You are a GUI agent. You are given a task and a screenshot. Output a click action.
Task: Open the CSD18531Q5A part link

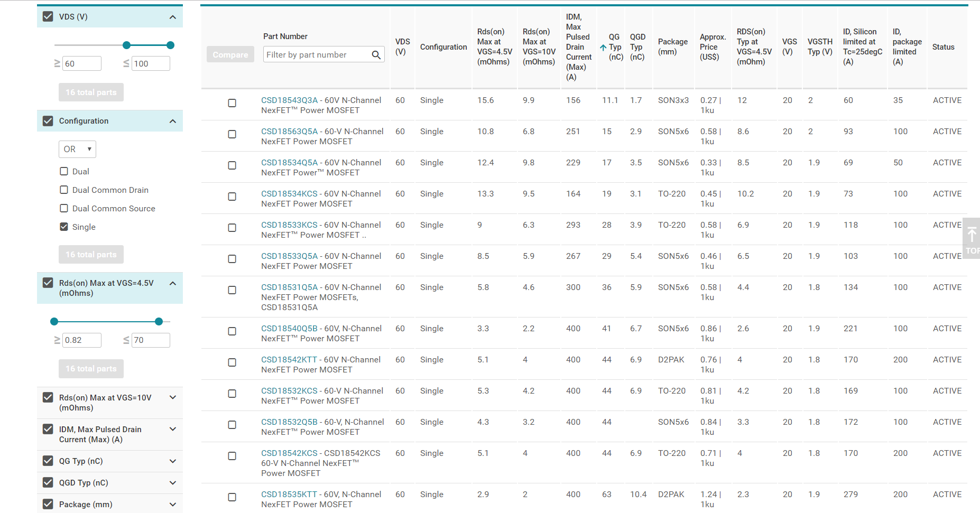coord(290,287)
